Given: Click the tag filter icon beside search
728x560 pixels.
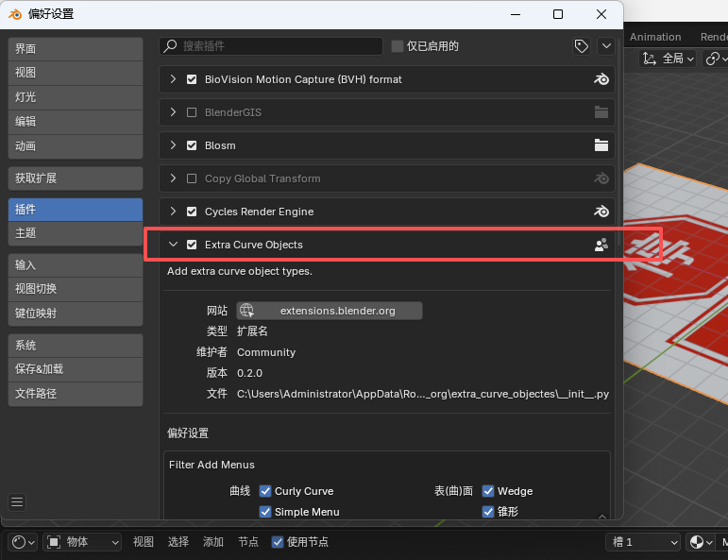Looking at the screenshot, I should click(x=582, y=45).
